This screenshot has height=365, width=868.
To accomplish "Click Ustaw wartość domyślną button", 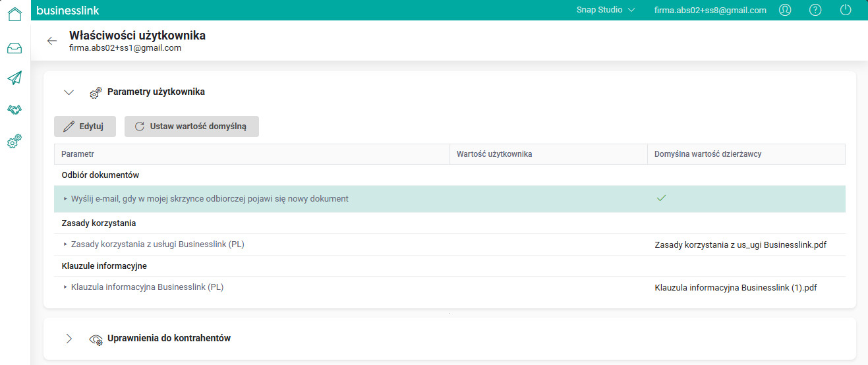I will (x=192, y=126).
